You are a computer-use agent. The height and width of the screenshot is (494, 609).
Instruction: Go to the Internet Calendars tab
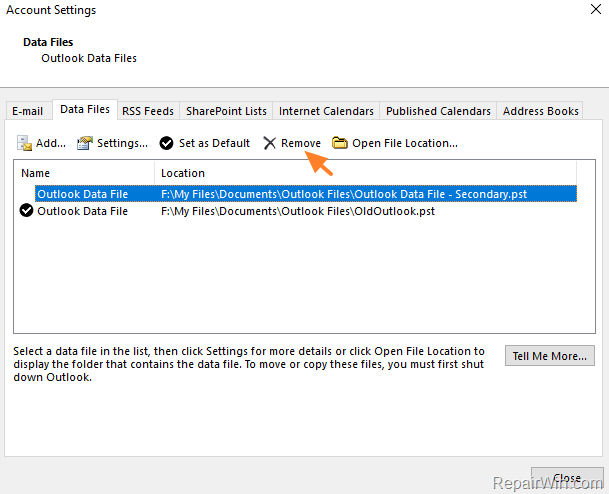(x=326, y=111)
